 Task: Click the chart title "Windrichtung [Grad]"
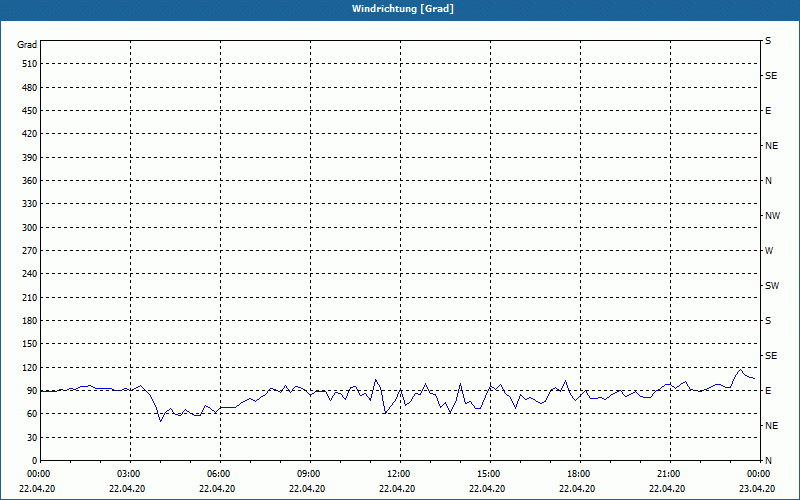pos(403,9)
